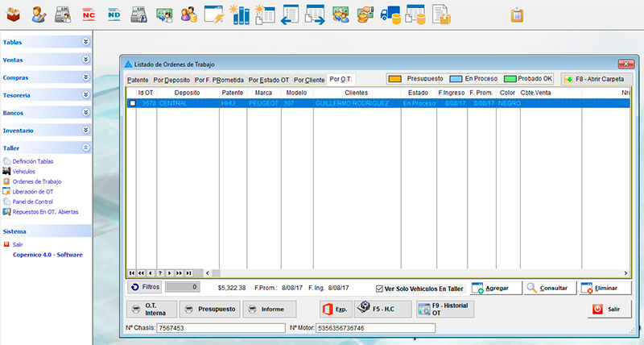Switch to the Por Estado OT tab
This screenshot has width=644, height=345.
pos(268,80)
